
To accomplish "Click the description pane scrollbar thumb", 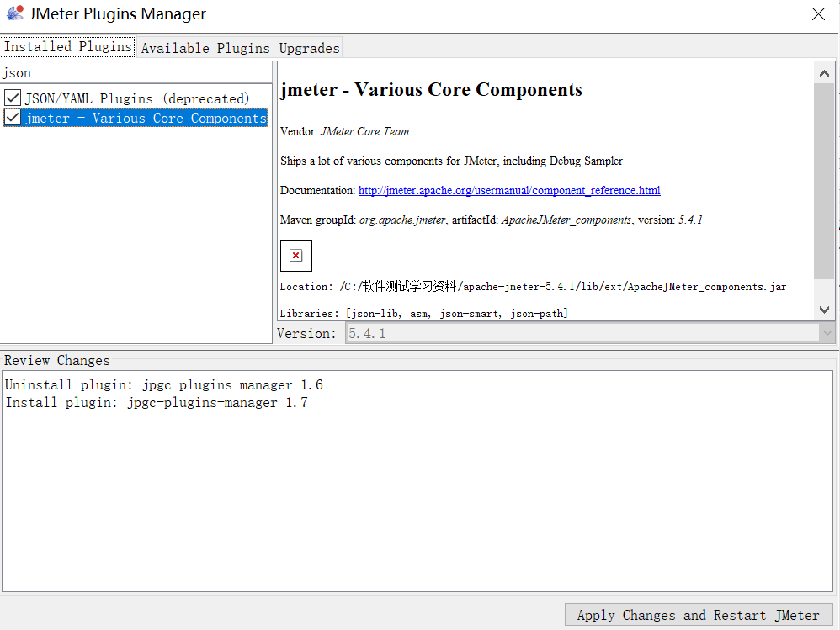I will pos(824,181).
